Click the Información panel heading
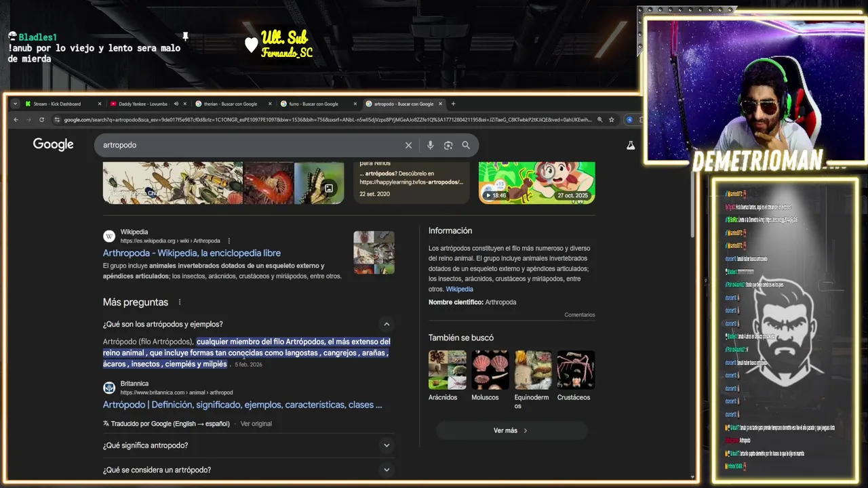 pyautogui.click(x=450, y=230)
